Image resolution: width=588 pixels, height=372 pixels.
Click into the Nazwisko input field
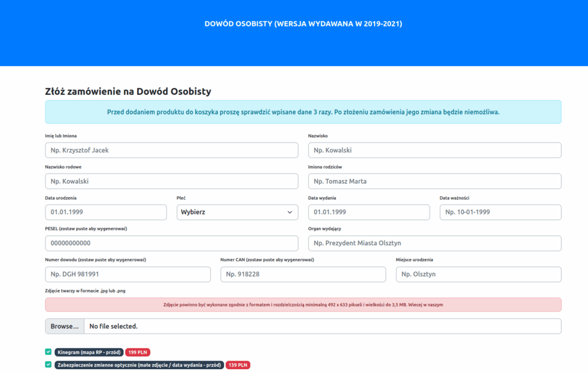pyautogui.click(x=435, y=150)
